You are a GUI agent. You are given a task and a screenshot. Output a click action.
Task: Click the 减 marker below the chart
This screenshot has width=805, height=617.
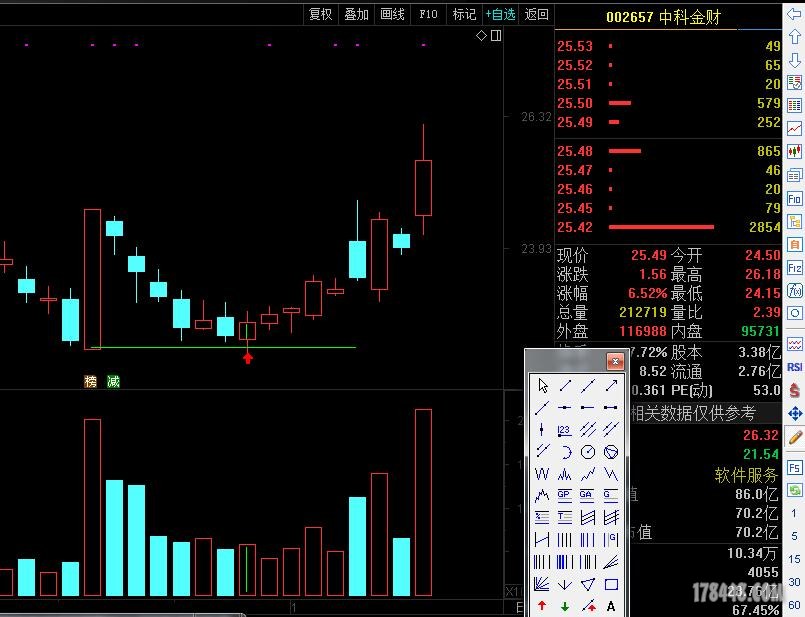[x=113, y=381]
